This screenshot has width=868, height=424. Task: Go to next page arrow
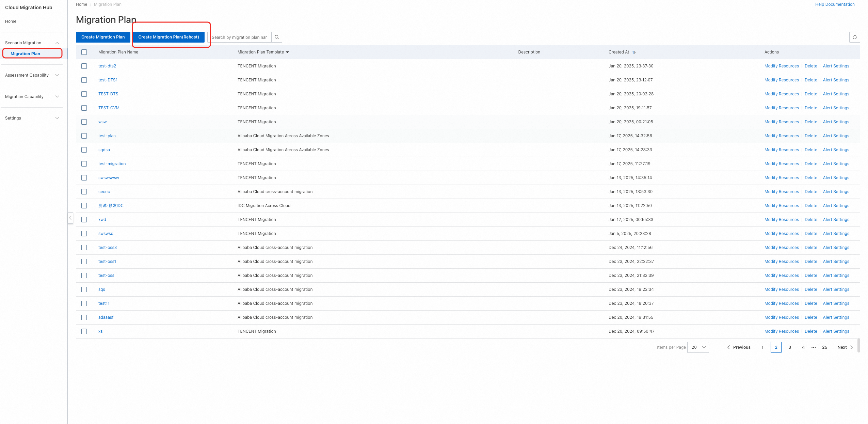tap(852, 347)
